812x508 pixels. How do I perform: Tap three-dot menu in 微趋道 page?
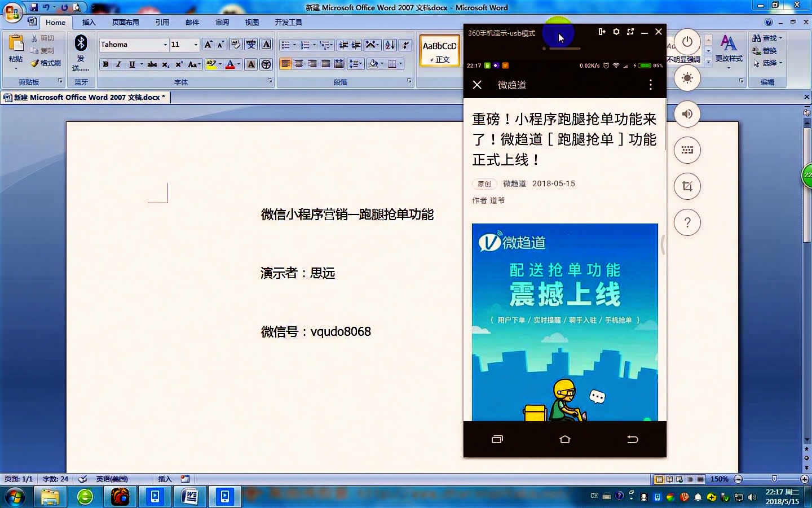coord(651,85)
